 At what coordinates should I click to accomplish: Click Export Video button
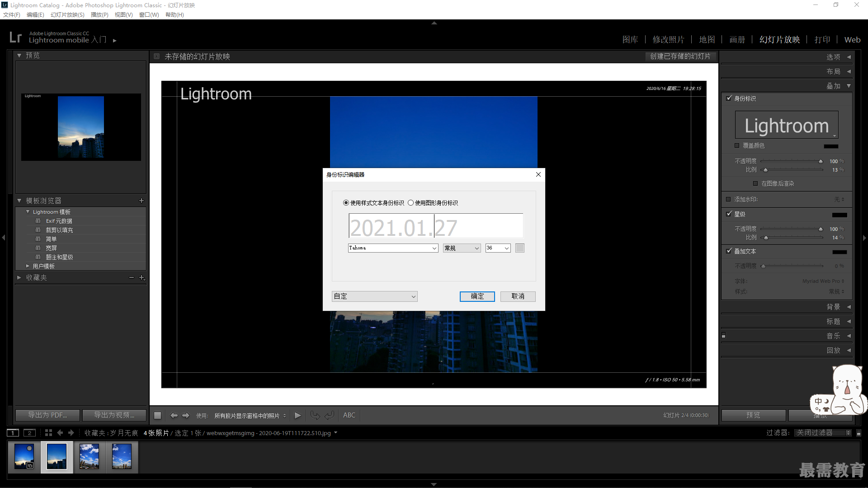pos(114,415)
